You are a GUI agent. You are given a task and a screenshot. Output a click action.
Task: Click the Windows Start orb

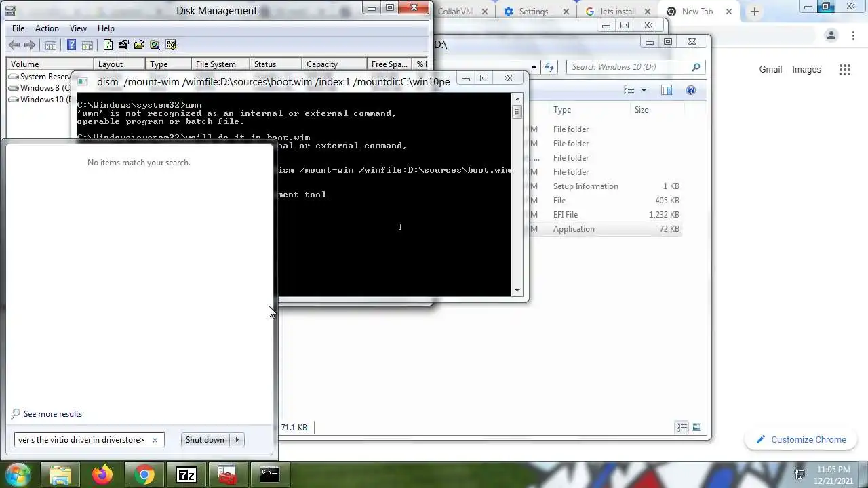tap(18, 474)
